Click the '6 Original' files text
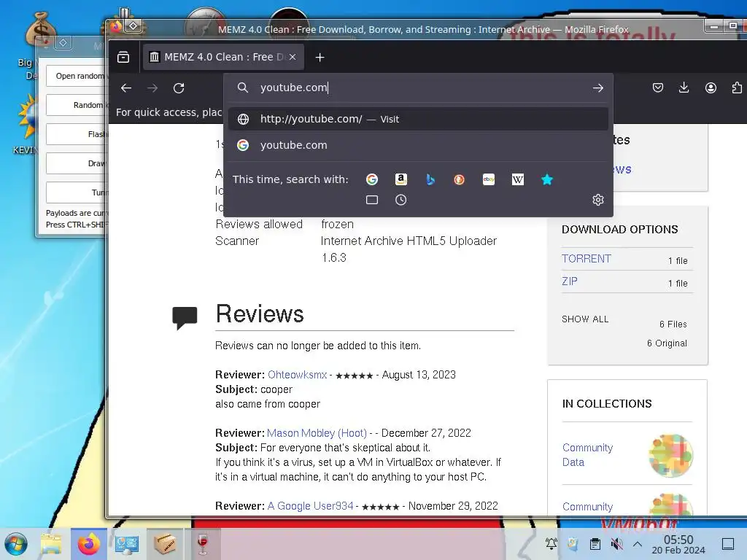This screenshot has width=747, height=560. click(667, 343)
